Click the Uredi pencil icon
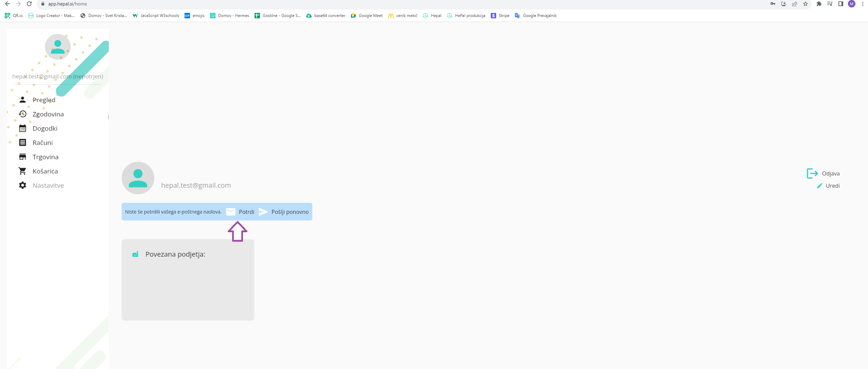The width and height of the screenshot is (868, 369). click(820, 186)
